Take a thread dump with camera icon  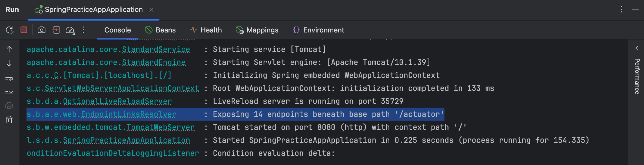[42, 30]
